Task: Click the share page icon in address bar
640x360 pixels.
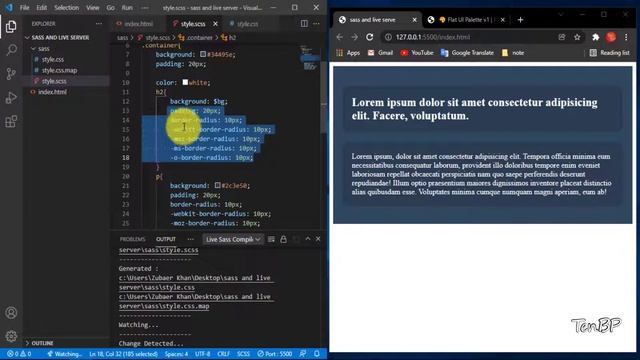Action: click(x=562, y=37)
